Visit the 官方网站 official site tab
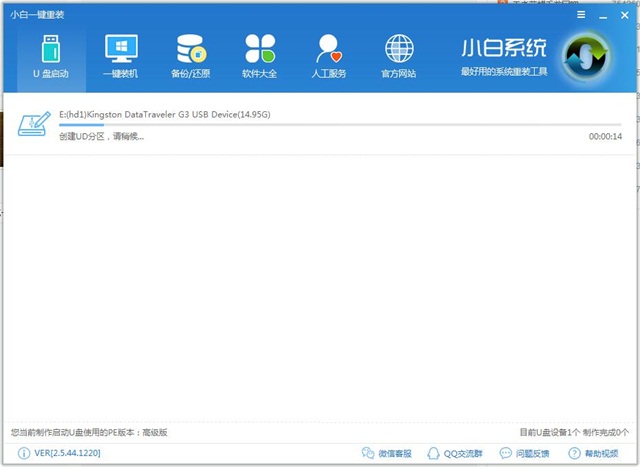This screenshot has height=467, width=640. point(399,57)
